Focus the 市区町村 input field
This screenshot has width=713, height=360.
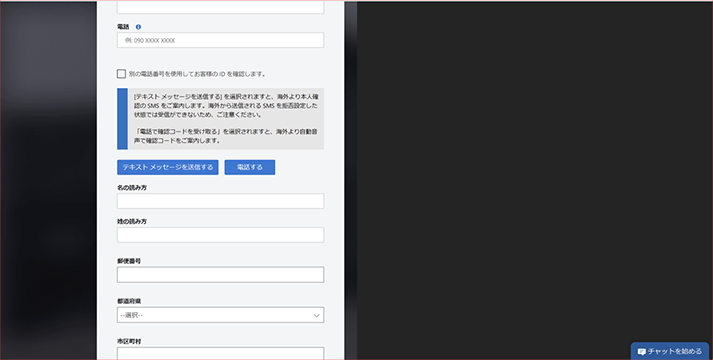(221, 354)
